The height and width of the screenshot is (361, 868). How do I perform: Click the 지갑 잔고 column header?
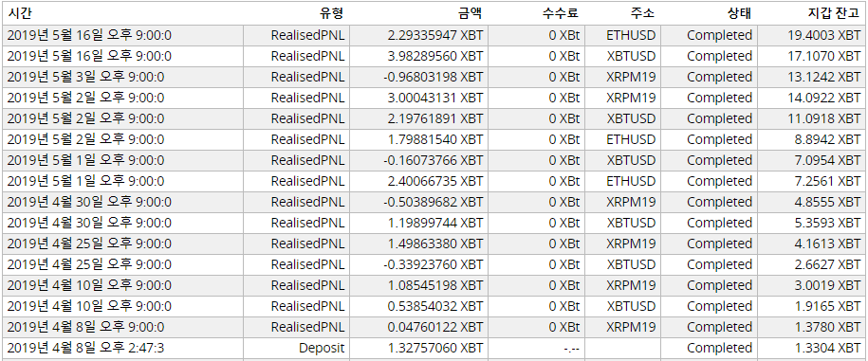(833, 13)
